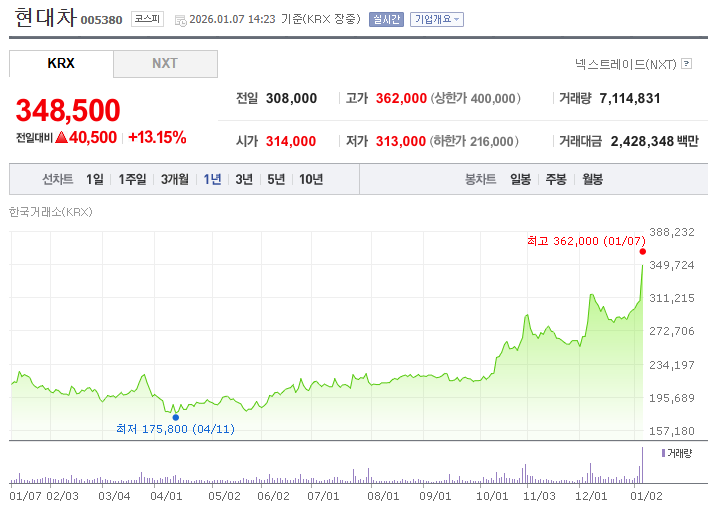This screenshot has height=511, width=708.
Task: Select the 1일 line chart period
Action: click(95, 179)
